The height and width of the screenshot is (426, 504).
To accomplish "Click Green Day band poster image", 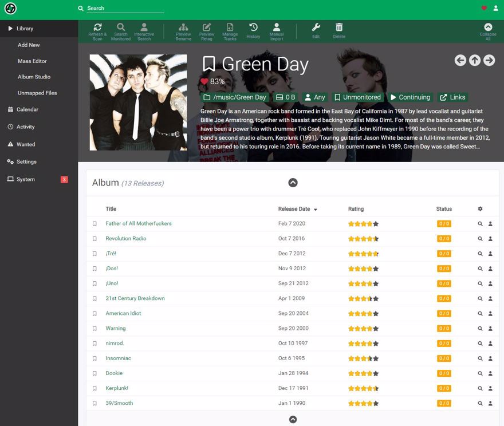I will pyautogui.click(x=138, y=102).
